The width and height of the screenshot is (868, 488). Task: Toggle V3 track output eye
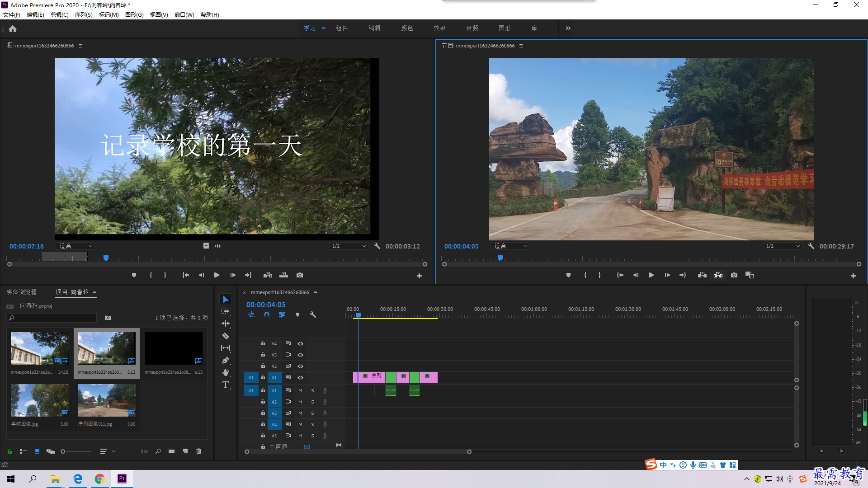pos(300,355)
